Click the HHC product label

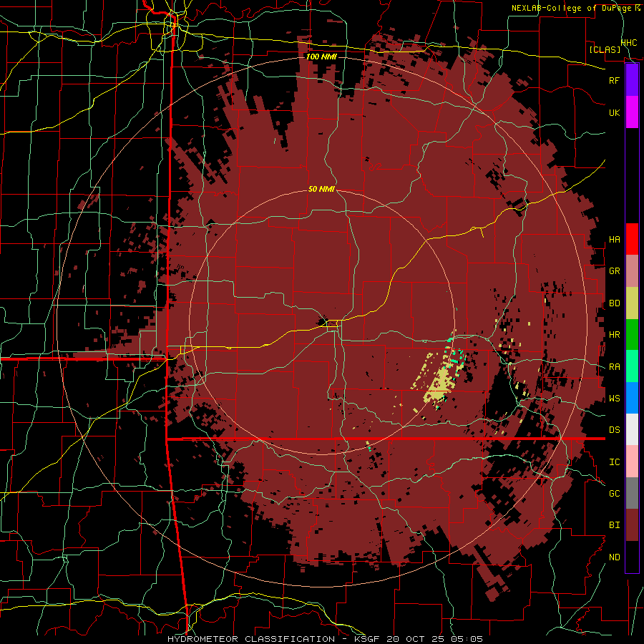pos(629,43)
